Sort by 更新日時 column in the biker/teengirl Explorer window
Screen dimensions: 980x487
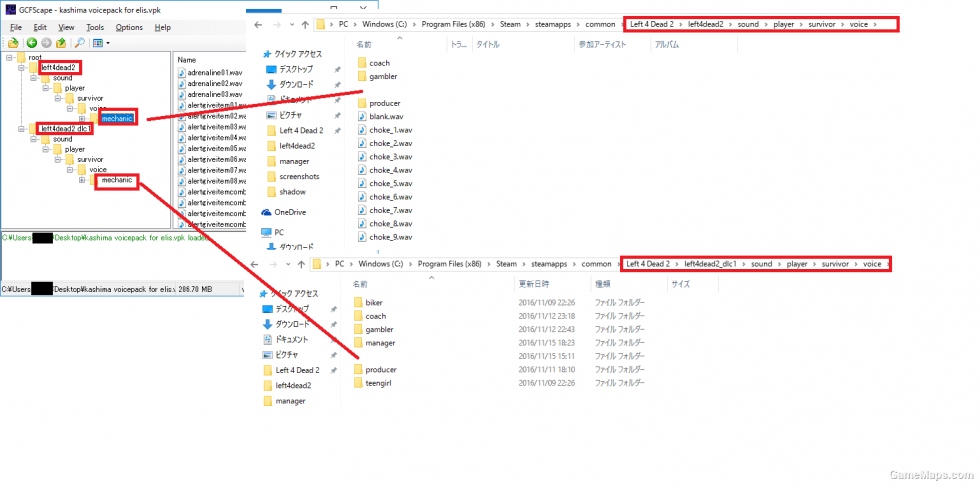tap(535, 284)
